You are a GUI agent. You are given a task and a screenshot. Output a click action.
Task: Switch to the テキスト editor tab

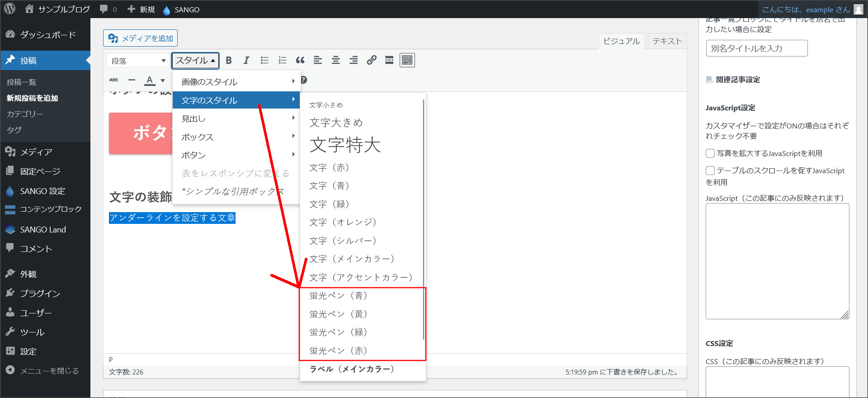click(667, 41)
